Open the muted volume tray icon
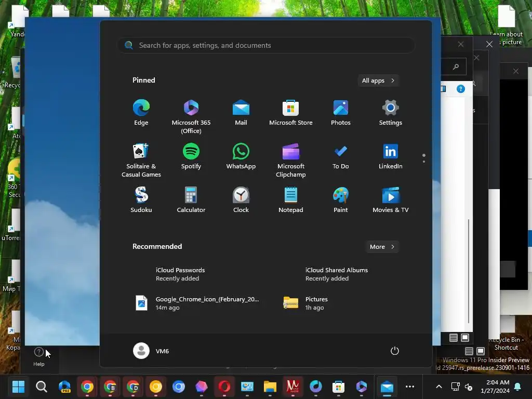 469,387
